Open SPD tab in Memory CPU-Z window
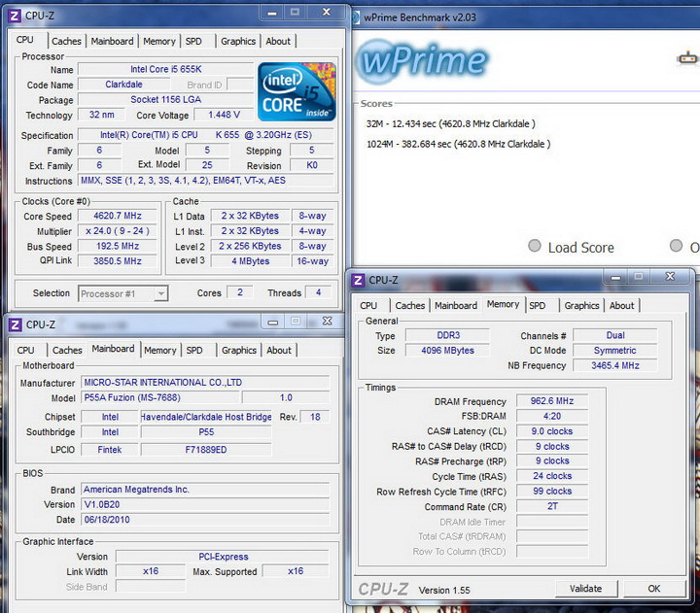 [538, 306]
